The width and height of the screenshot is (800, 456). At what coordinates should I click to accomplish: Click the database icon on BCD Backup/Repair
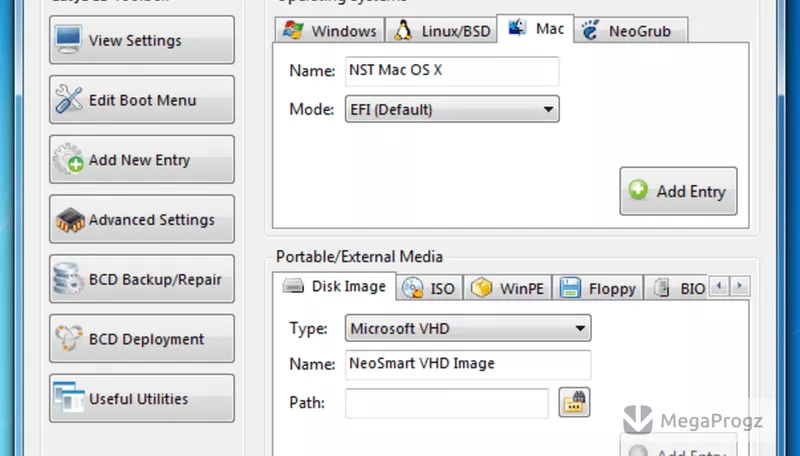click(x=68, y=278)
